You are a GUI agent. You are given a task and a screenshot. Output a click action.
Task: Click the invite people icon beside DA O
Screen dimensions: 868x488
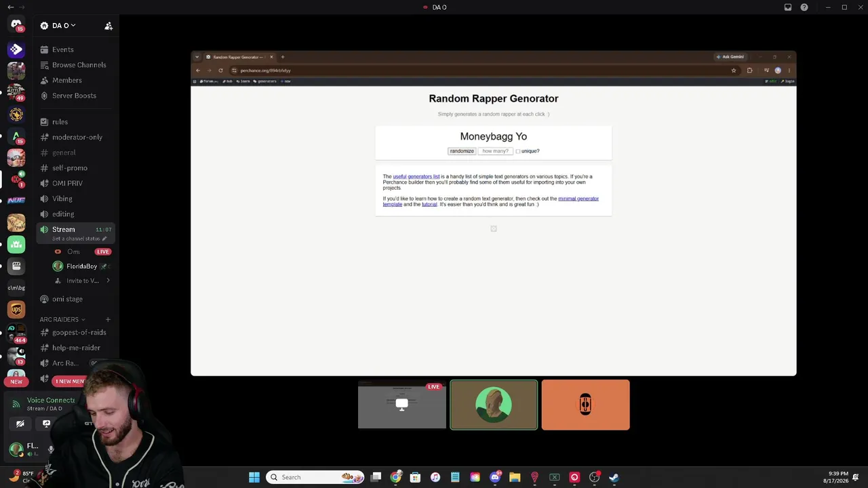[108, 26]
